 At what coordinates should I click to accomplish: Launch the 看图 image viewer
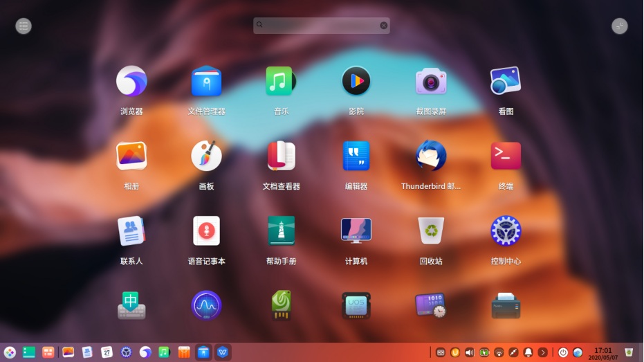click(506, 81)
